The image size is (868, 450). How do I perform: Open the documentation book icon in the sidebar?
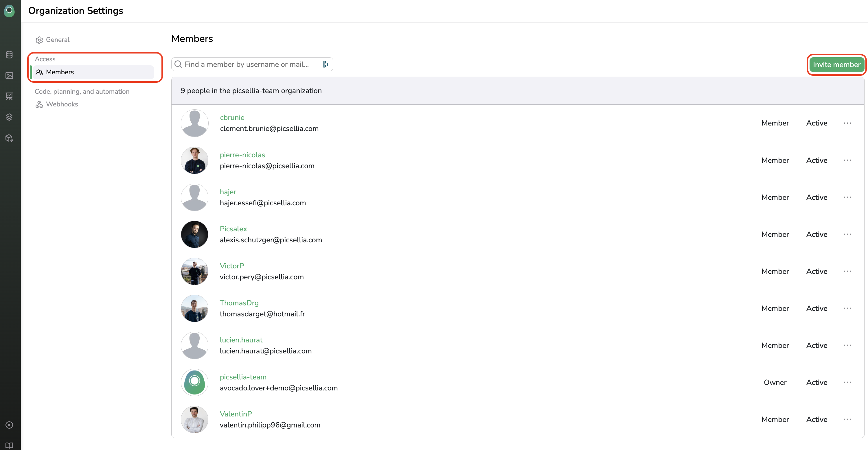[10, 445]
